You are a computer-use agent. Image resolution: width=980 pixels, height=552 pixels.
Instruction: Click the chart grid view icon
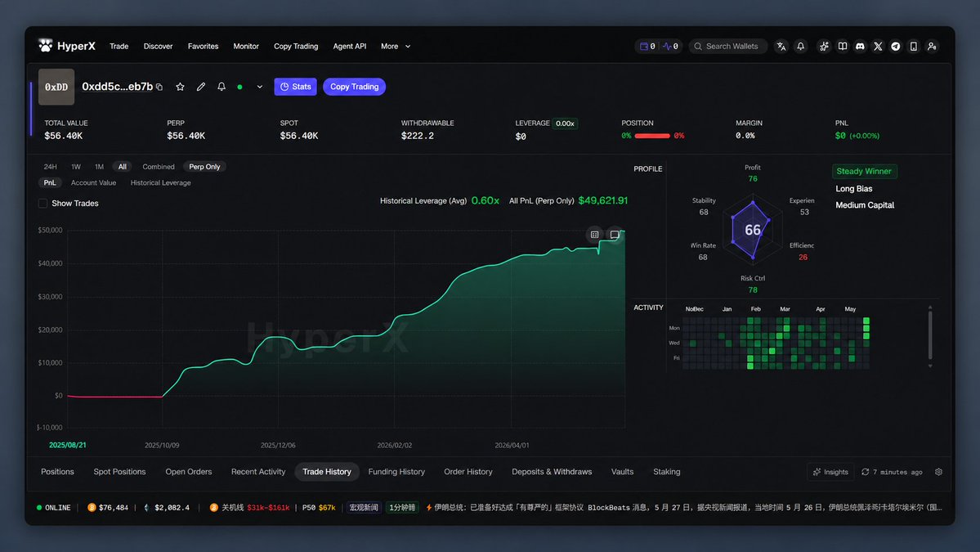click(x=594, y=235)
